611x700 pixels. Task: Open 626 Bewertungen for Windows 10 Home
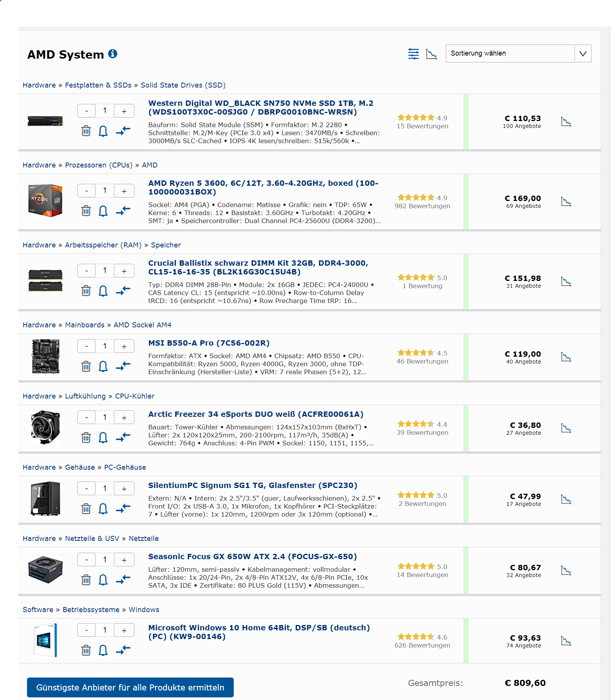422,645
